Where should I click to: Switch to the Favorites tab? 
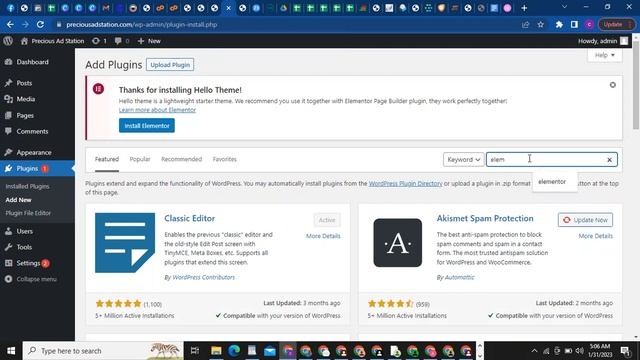224,159
